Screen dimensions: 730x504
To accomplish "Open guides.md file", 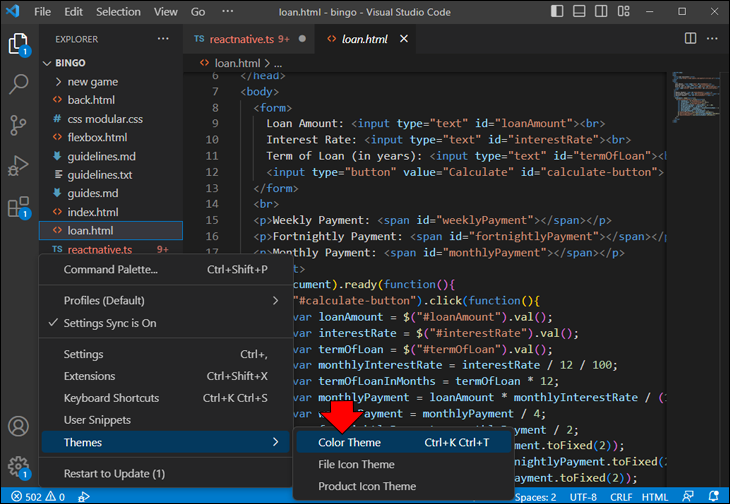I will [x=111, y=193].
